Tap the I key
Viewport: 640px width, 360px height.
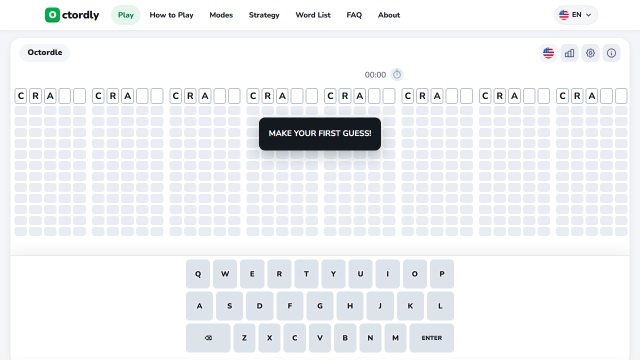coord(387,274)
